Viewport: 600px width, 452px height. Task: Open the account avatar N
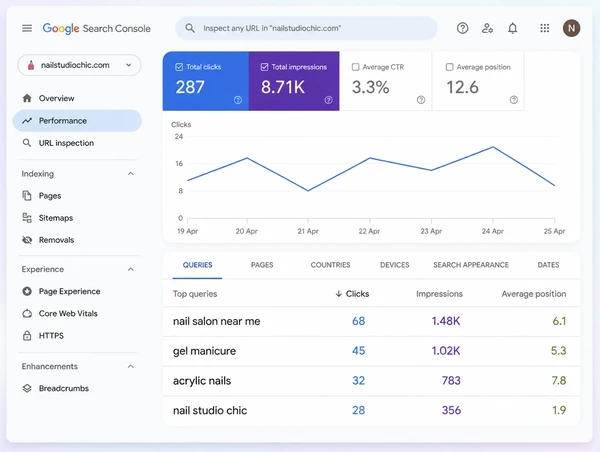click(x=571, y=28)
